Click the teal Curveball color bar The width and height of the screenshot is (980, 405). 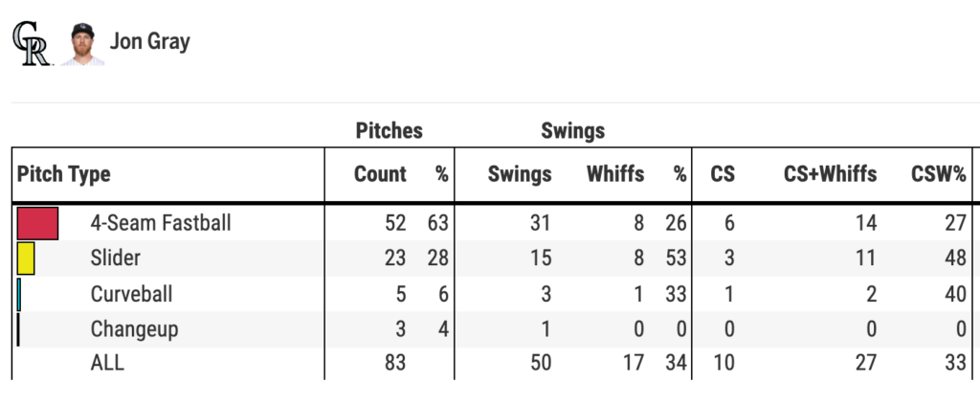pyautogui.click(x=19, y=294)
